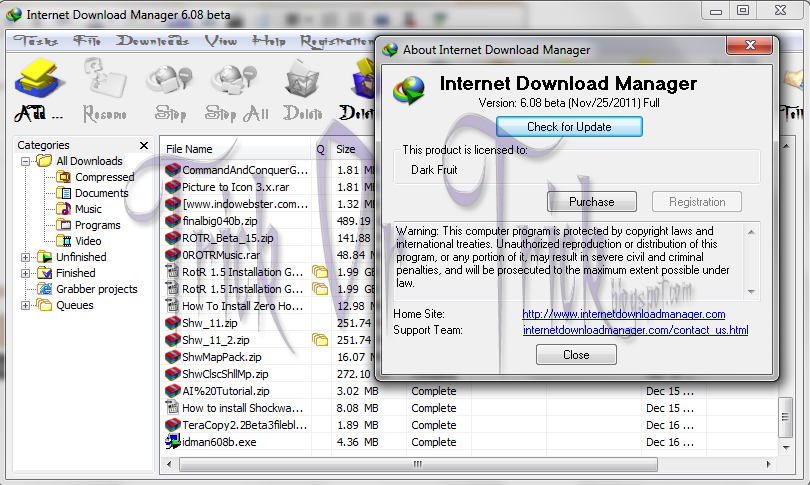Screen dimensions: 810x485
Task: Click the file icon of idman608b.exe
Action: 172,442
